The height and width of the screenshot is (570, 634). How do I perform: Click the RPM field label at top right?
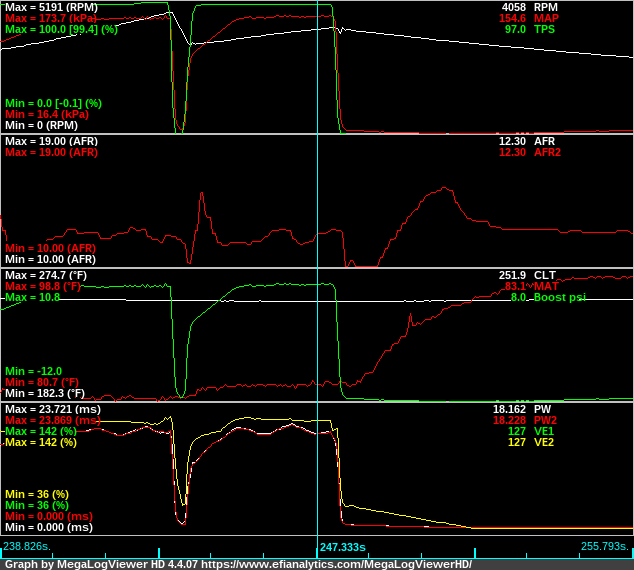click(547, 7)
